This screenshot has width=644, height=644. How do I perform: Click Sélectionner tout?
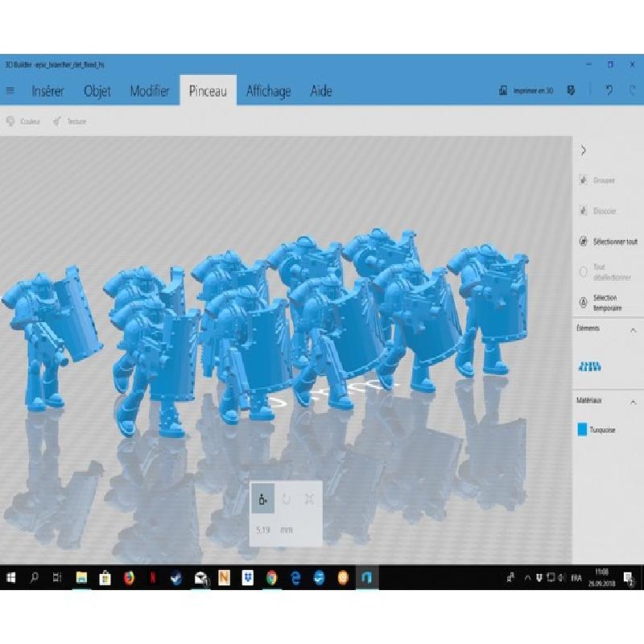tap(609, 242)
